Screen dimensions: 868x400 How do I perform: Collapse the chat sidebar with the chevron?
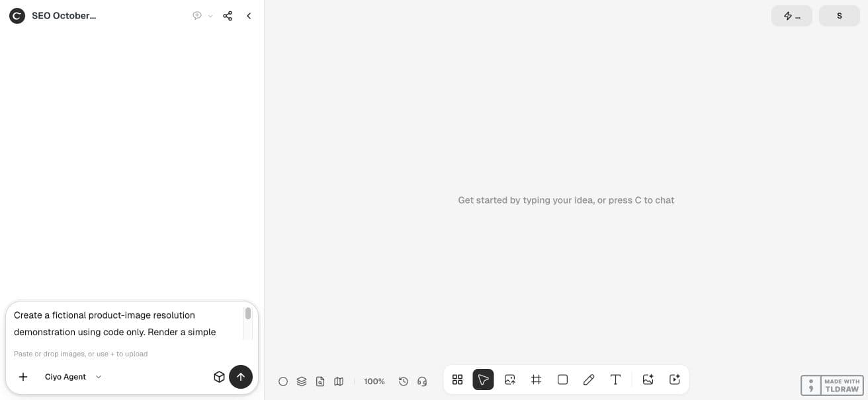click(249, 16)
